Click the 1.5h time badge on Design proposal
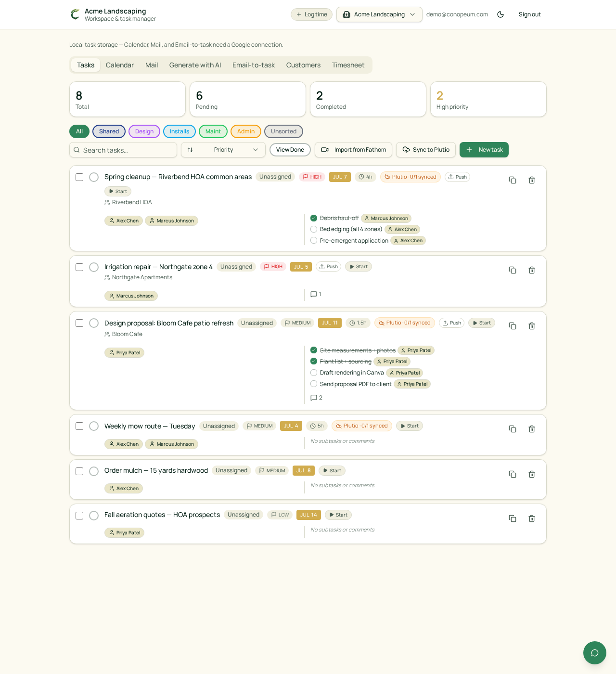Screen dimensions: 616x674 coord(358,323)
